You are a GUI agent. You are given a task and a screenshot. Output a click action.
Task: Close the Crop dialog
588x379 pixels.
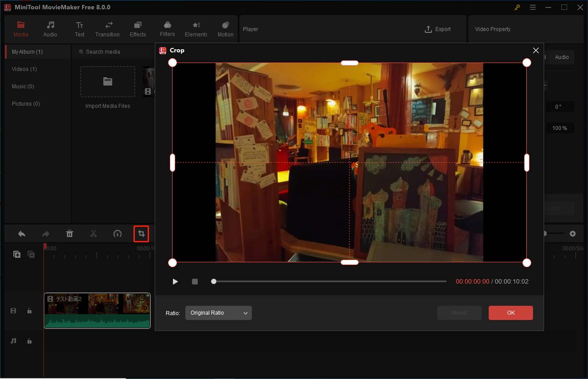tap(536, 51)
